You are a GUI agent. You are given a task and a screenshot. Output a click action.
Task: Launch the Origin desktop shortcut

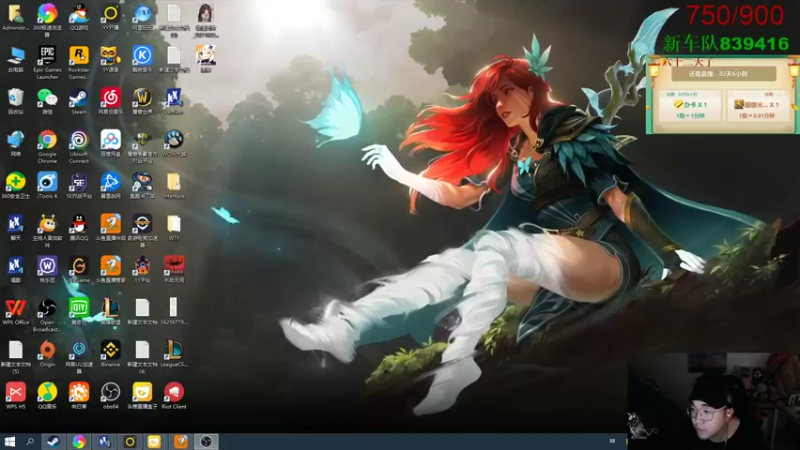click(x=47, y=350)
